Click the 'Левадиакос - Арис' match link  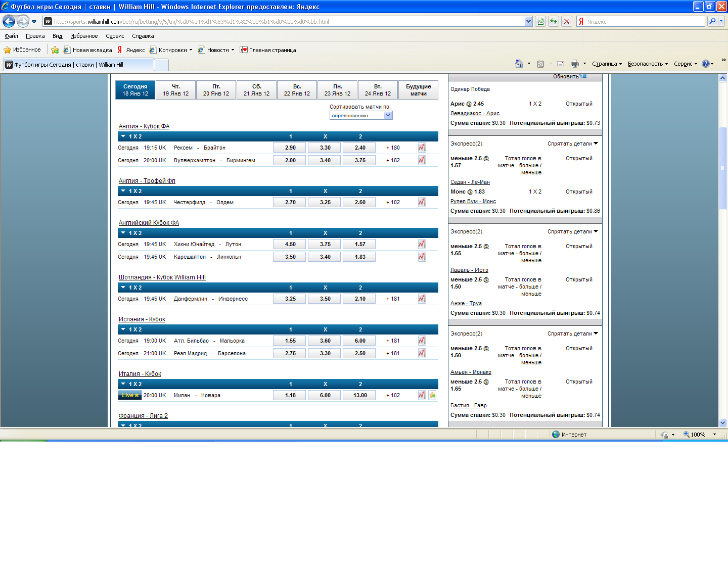click(475, 113)
